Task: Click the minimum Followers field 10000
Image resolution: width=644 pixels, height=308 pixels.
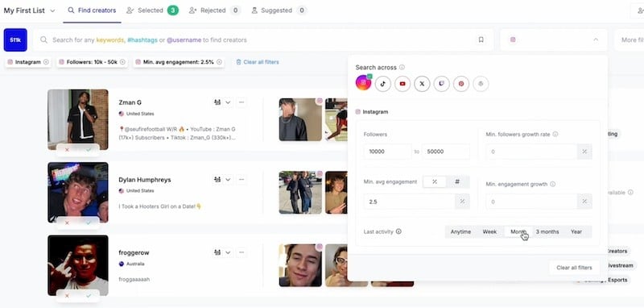Action: coord(387,152)
